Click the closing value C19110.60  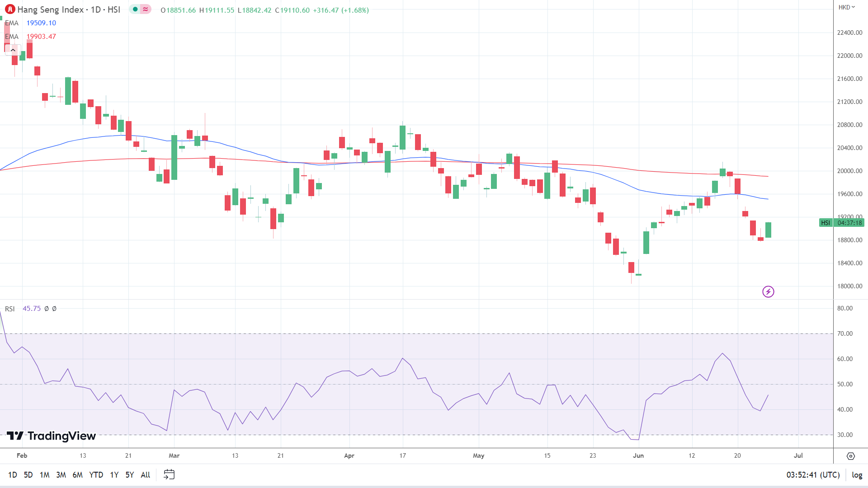(292, 10)
